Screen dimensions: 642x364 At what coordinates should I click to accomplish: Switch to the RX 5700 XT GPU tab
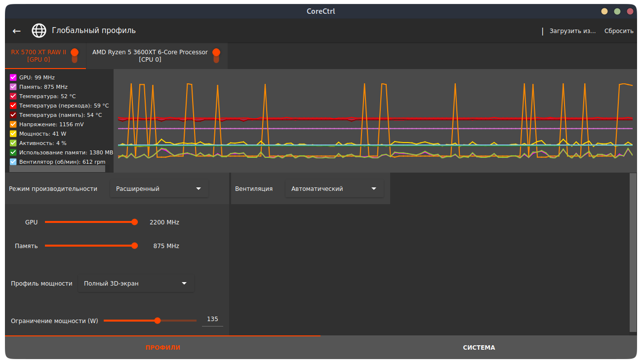pos(39,56)
